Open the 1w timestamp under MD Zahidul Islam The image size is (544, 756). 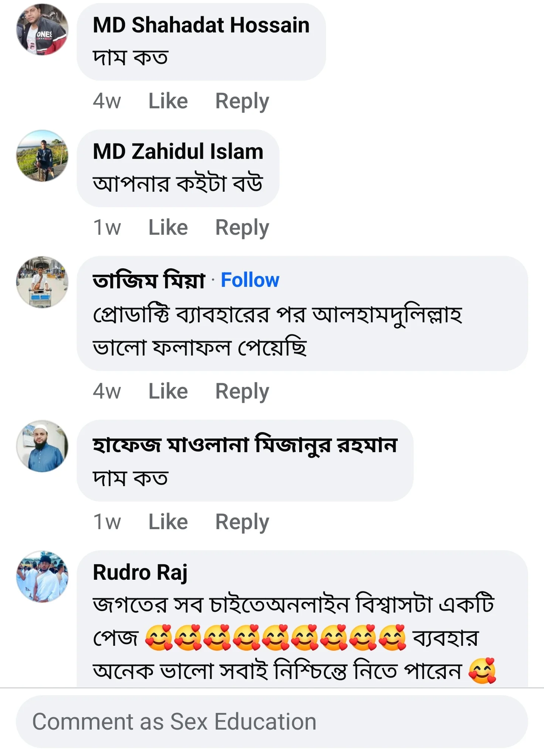coord(107,227)
